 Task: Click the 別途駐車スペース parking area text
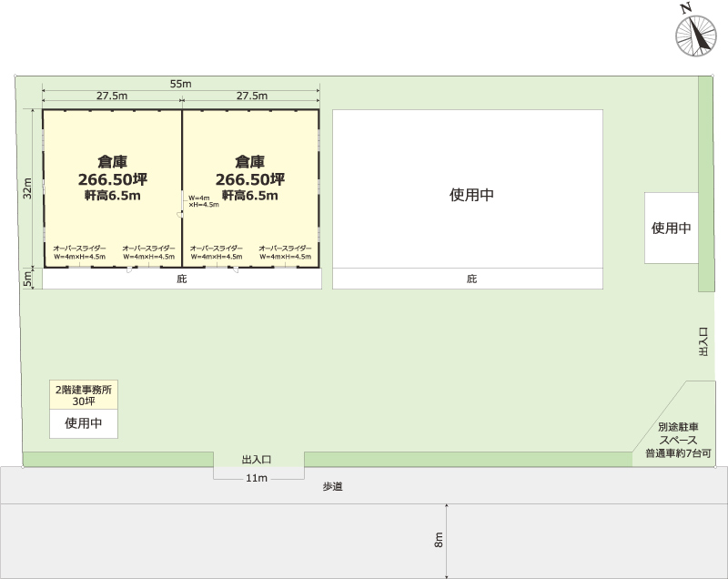[x=678, y=440]
